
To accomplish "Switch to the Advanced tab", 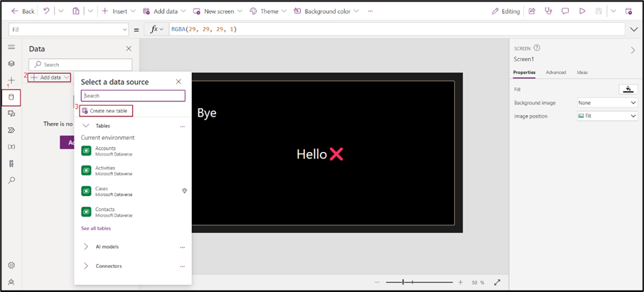I will coord(556,72).
